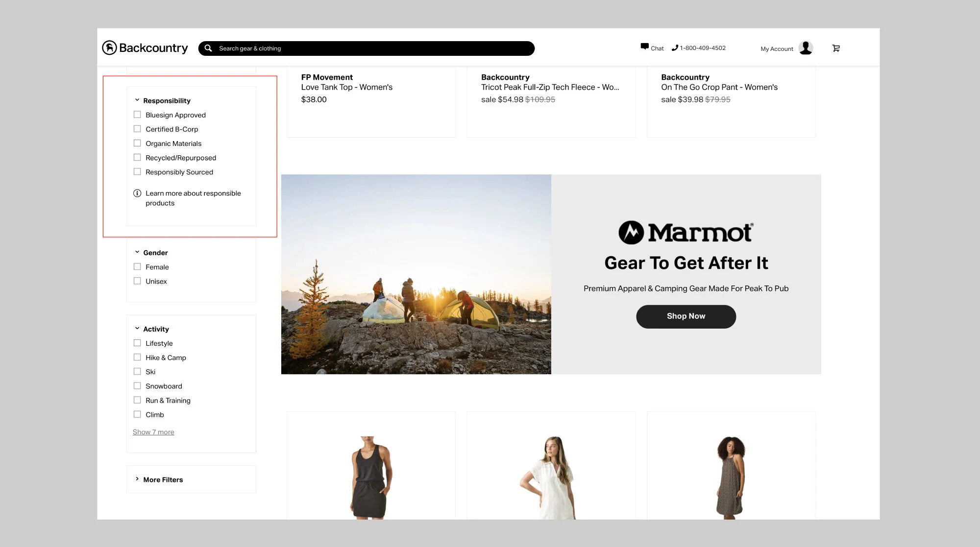
Task: Click the phone handset icon
Action: (x=675, y=48)
